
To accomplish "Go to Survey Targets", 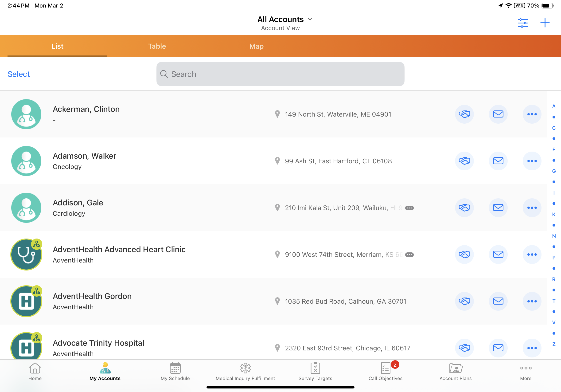I will point(315,372).
